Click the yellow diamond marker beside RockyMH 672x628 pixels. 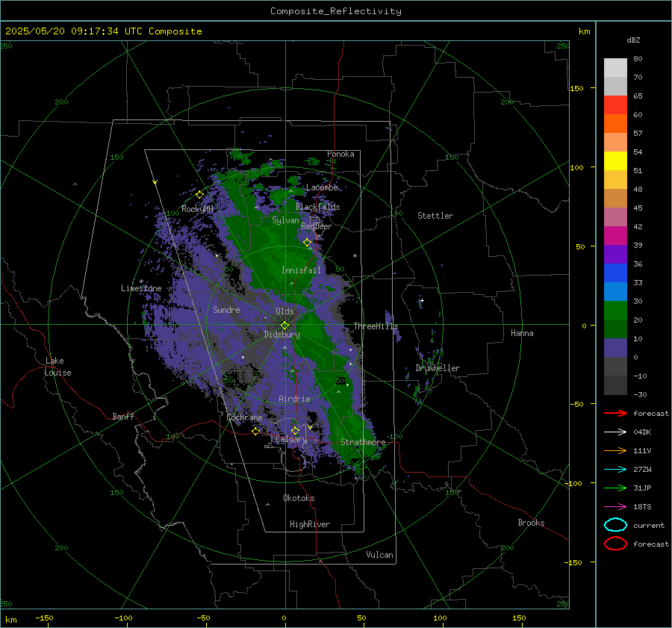point(199,195)
